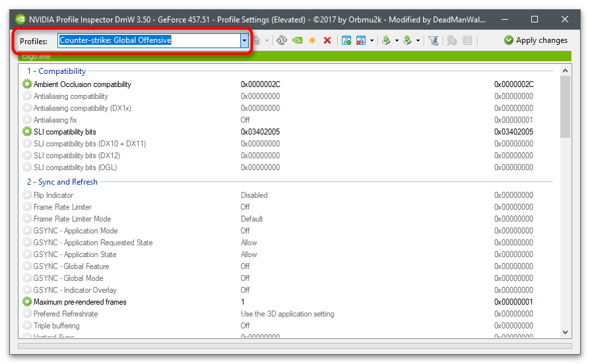Click NVIDIA Profile Inspector title bar icon
Viewport: 590px width, 364px height.
pos(20,19)
